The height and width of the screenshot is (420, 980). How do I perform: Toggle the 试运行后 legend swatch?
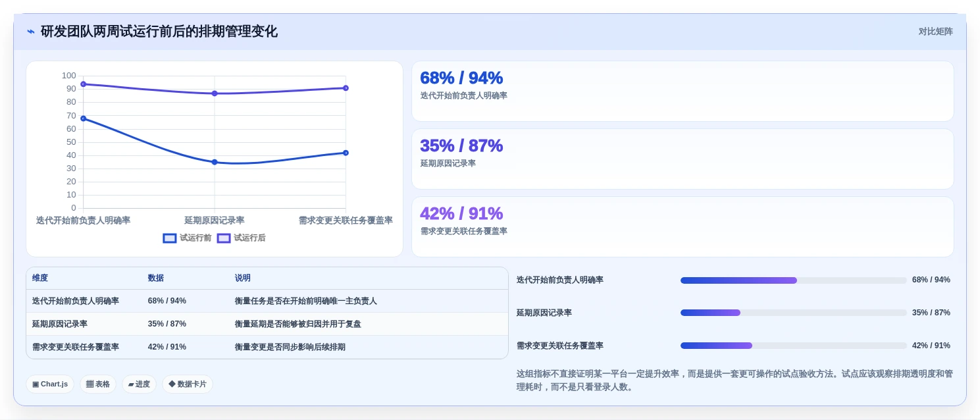pyautogui.click(x=224, y=238)
